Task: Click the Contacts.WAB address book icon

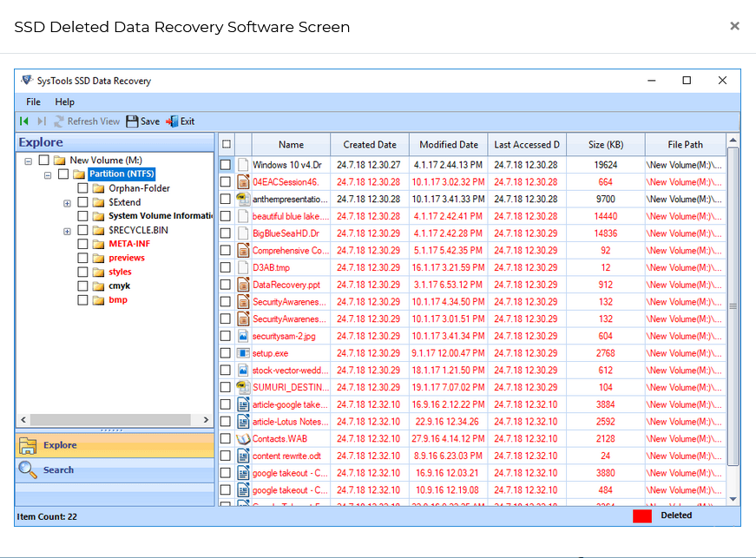Action: (244, 439)
